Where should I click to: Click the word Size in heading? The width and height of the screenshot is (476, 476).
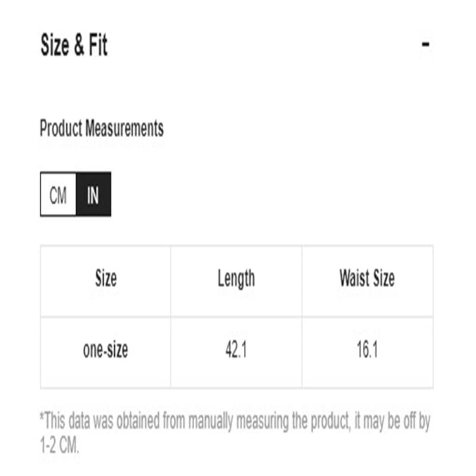[x=55, y=45]
